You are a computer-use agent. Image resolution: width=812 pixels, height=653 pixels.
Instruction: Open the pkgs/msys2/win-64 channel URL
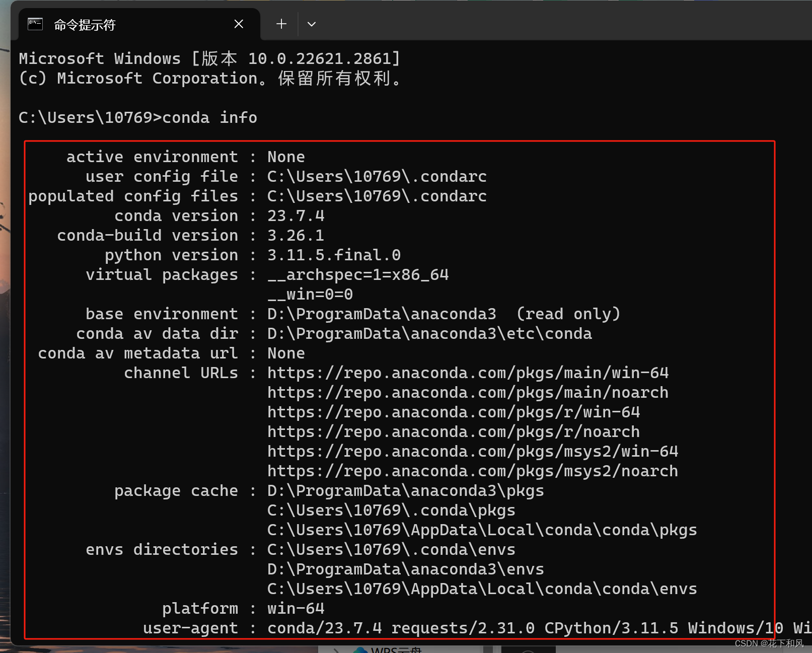(x=472, y=452)
